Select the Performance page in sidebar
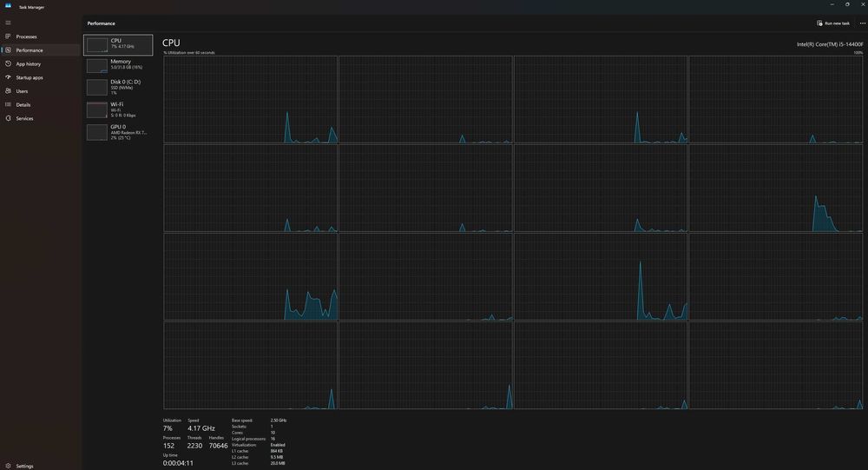 41,50
